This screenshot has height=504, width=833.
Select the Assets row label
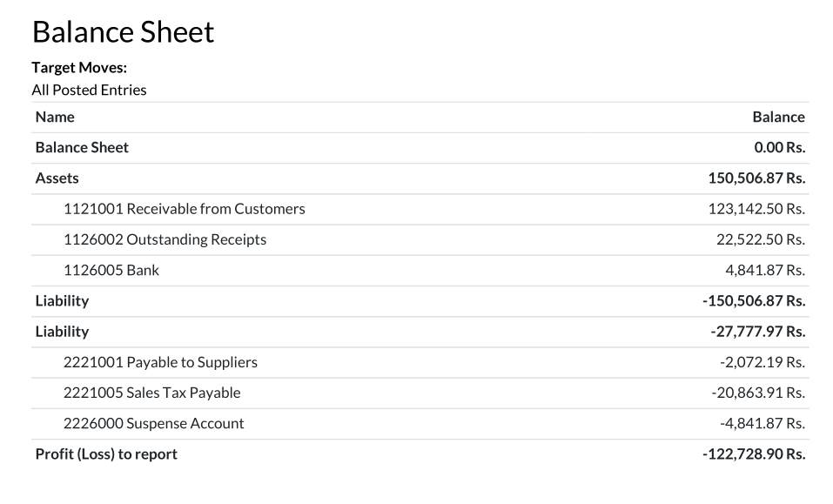point(57,178)
